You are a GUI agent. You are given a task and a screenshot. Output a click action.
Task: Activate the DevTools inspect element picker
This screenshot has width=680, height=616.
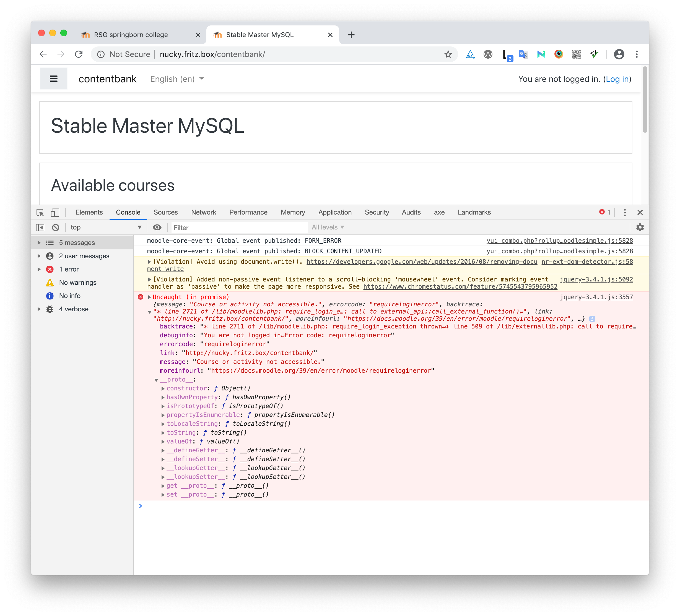[40, 212]
